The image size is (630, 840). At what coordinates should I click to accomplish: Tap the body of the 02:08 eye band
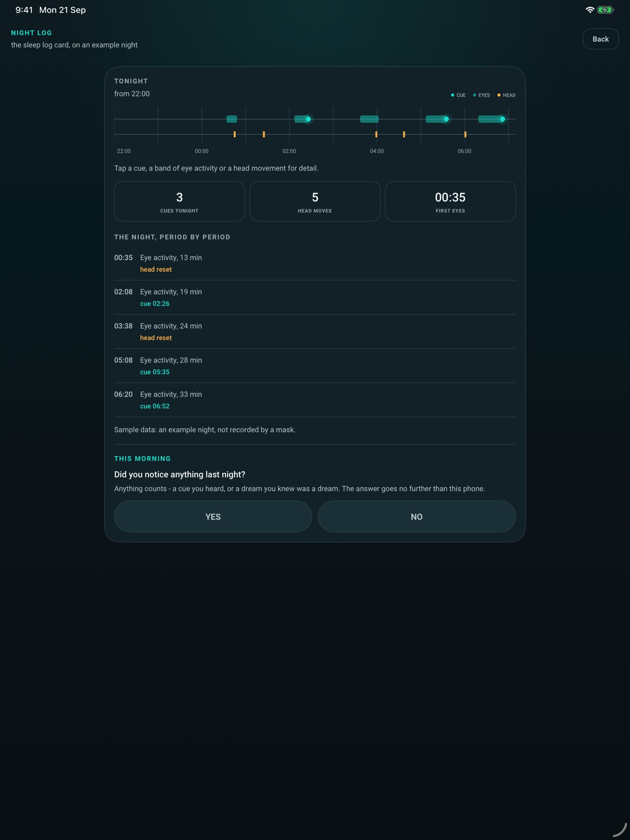[x=299, y=119]
